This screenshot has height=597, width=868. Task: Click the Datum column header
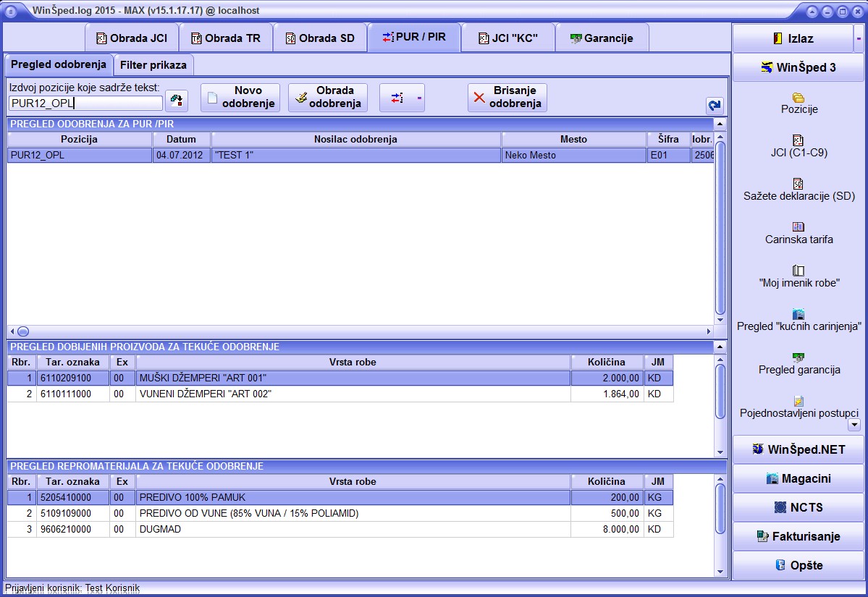coord(182,140)
